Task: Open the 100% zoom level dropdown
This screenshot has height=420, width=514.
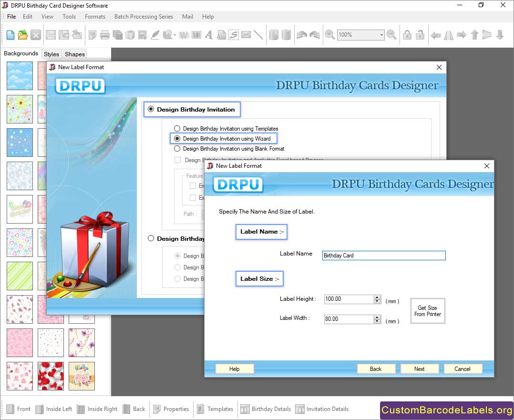Action: coord(381,35)
